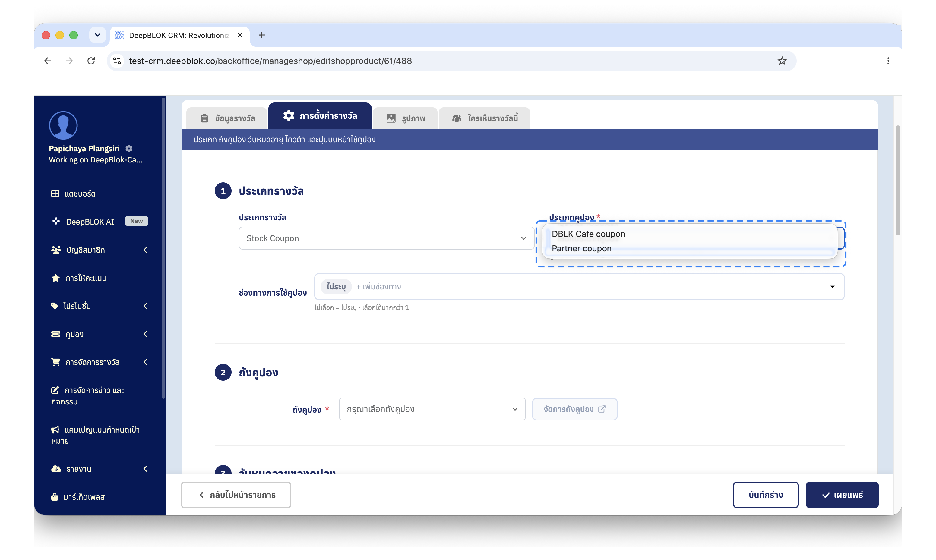The width and height of the screenshot is (936, 560).
Task: Open การจัดการข่าว และ กิจกรรม in sidebar
Action: click(87, 395)
